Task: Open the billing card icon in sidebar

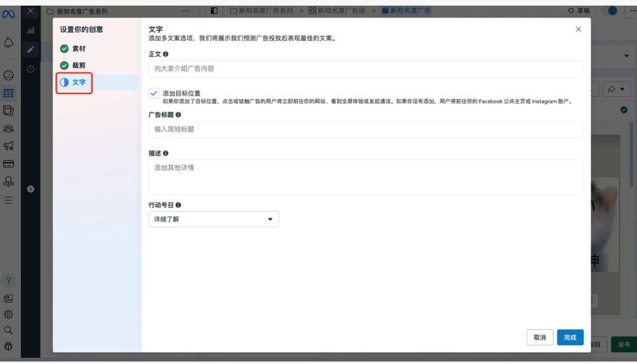Action: [x=9, y=164]
